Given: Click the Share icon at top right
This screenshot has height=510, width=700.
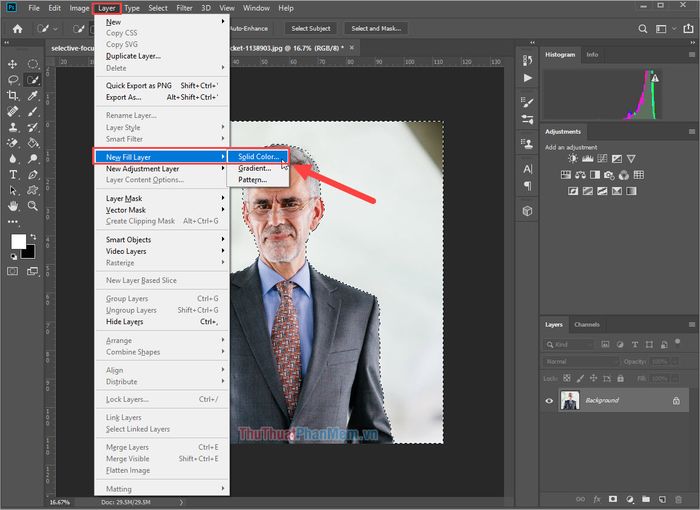Looking at the screenshot, I should (x=688, y=29).
